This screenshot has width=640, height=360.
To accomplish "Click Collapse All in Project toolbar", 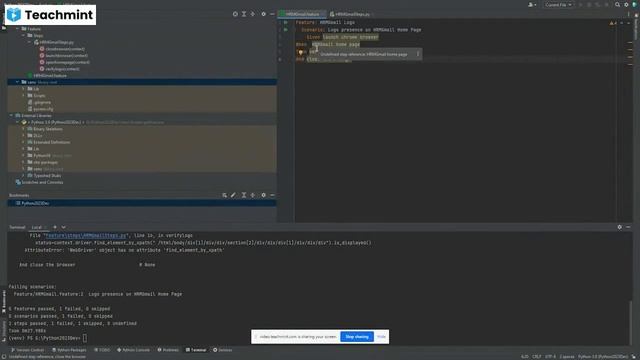I will point(253,14).
